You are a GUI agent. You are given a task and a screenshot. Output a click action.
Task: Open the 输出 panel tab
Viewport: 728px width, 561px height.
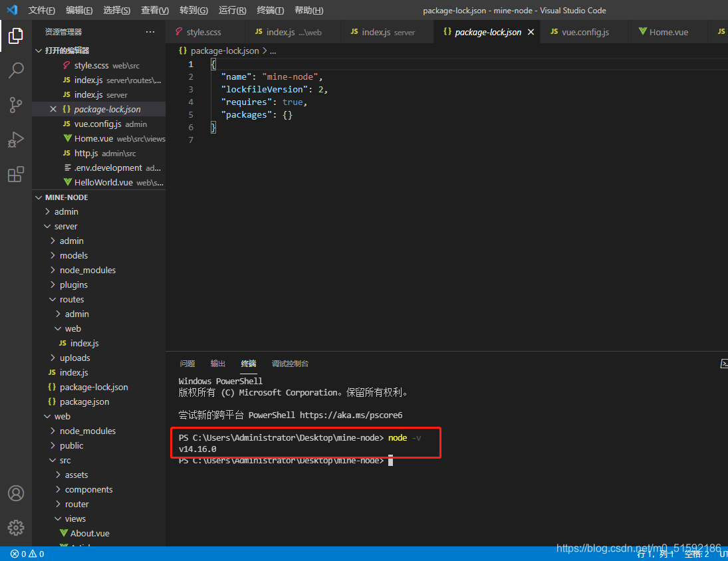[218, 364]
